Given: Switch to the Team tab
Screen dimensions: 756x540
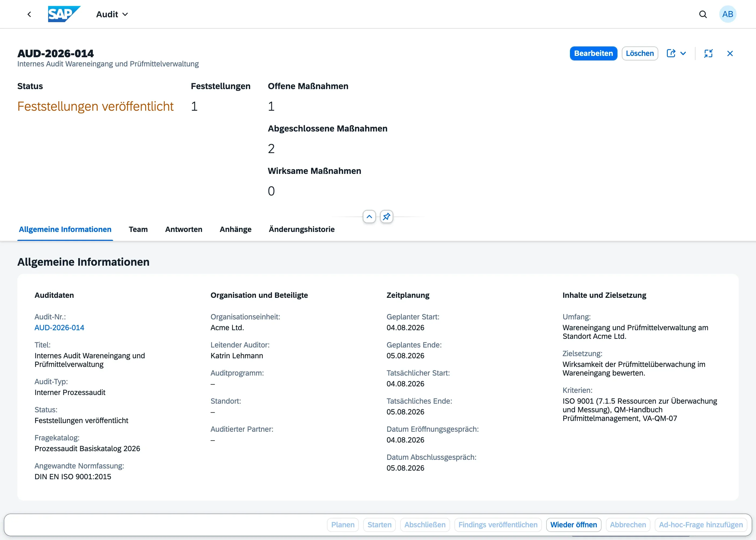Looking at the screenshot, I should [x=138, y=230].
